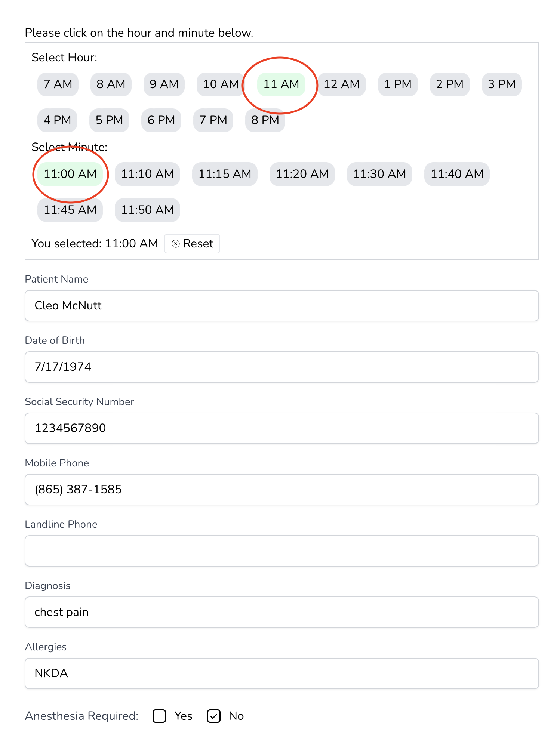Viewport: 560px width, 737px height.
Task: Select the 10 AM hour option
Action: pos(220,84)
